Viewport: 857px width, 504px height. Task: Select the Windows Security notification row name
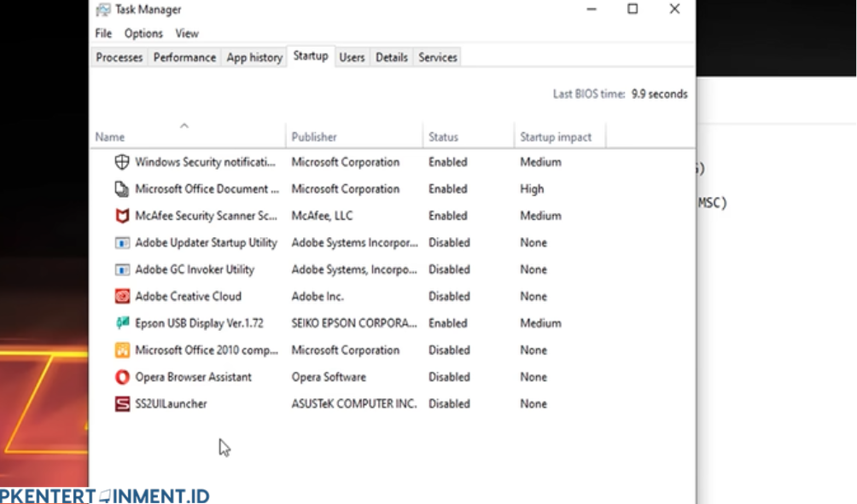click(x=206, y=162)
